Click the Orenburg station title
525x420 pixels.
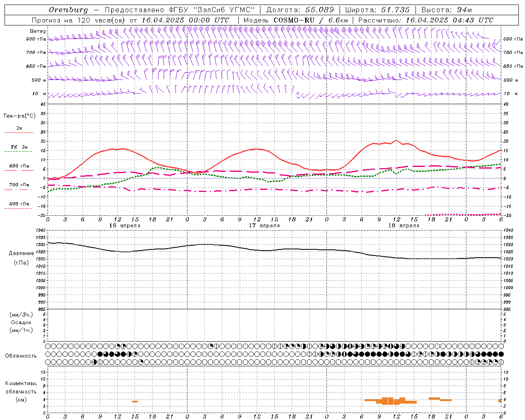pyautogui.click(x=68, y=10)
